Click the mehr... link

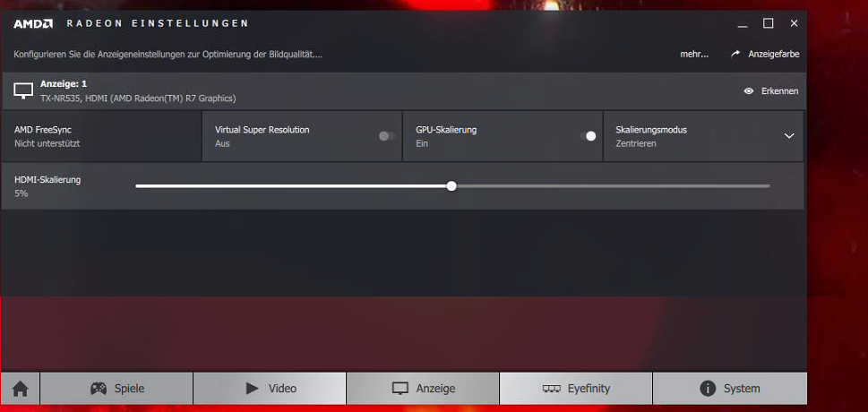[x=694, y=55]
